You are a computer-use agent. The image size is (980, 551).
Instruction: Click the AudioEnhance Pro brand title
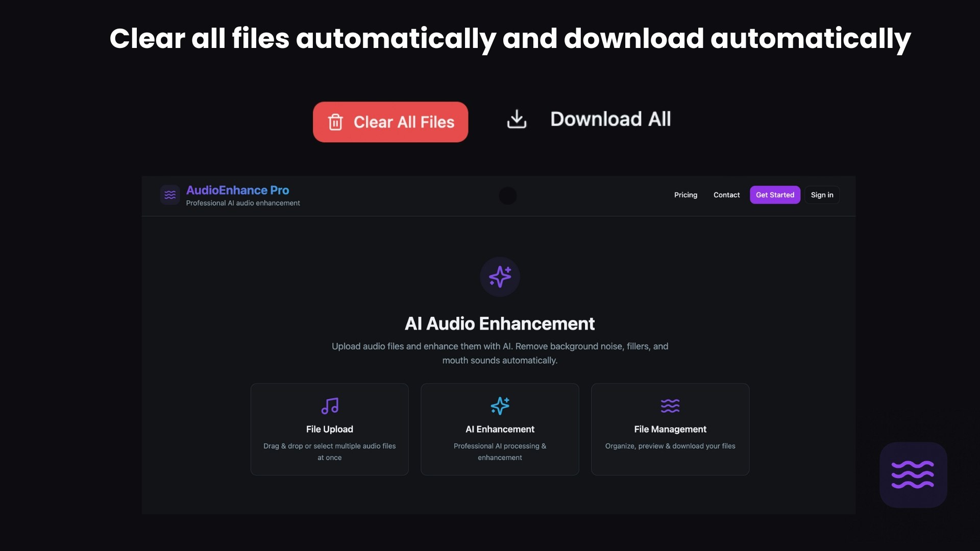click(237, 190)
